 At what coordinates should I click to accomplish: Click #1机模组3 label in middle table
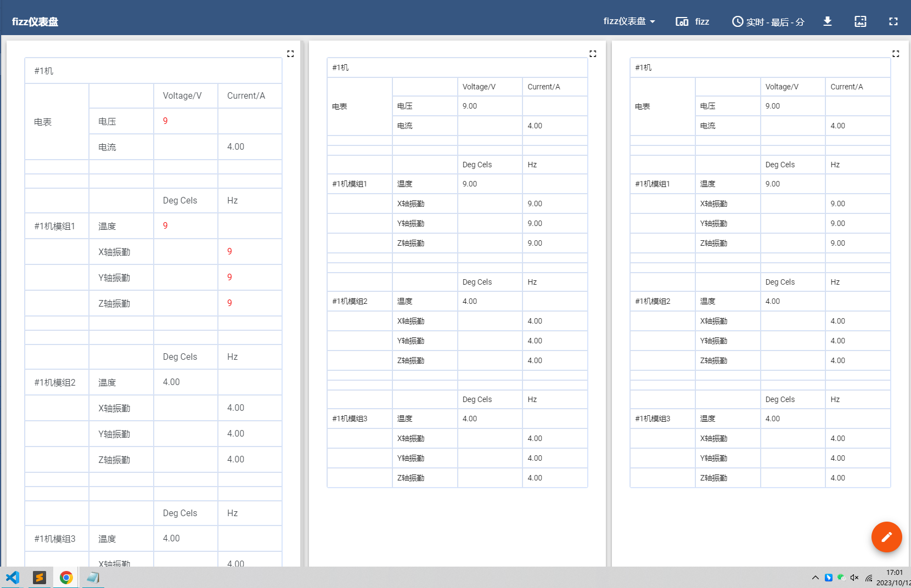(x=350, y=419)
